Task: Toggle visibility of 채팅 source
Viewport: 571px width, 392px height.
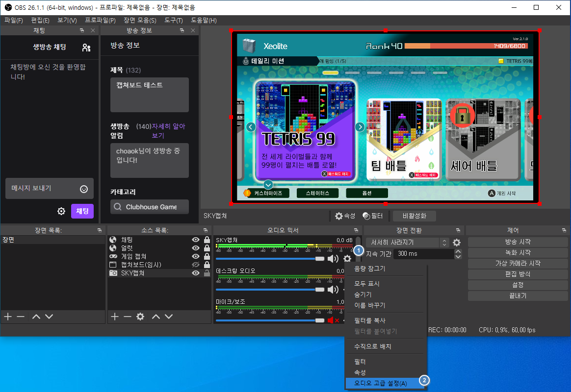Action: tap(196, 240)
